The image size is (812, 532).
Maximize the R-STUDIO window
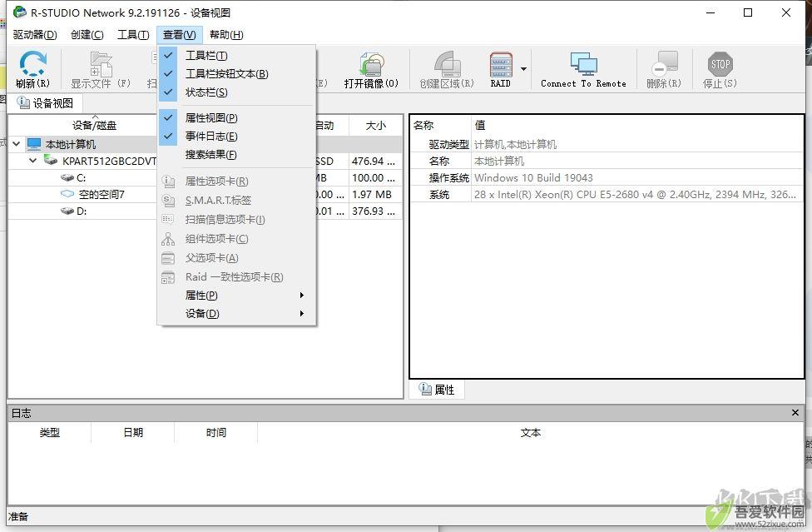coord(748,13)
